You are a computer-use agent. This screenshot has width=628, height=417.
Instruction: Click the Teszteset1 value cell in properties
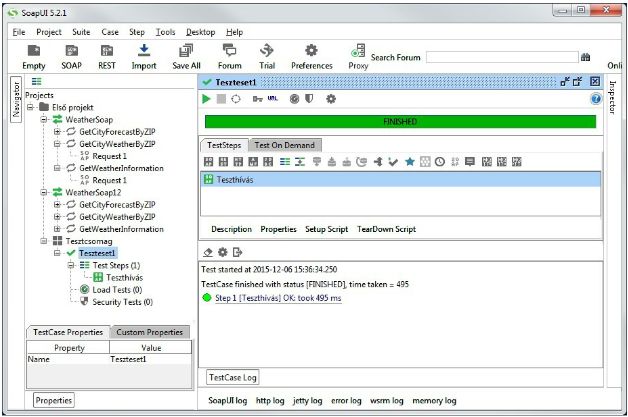151,359
